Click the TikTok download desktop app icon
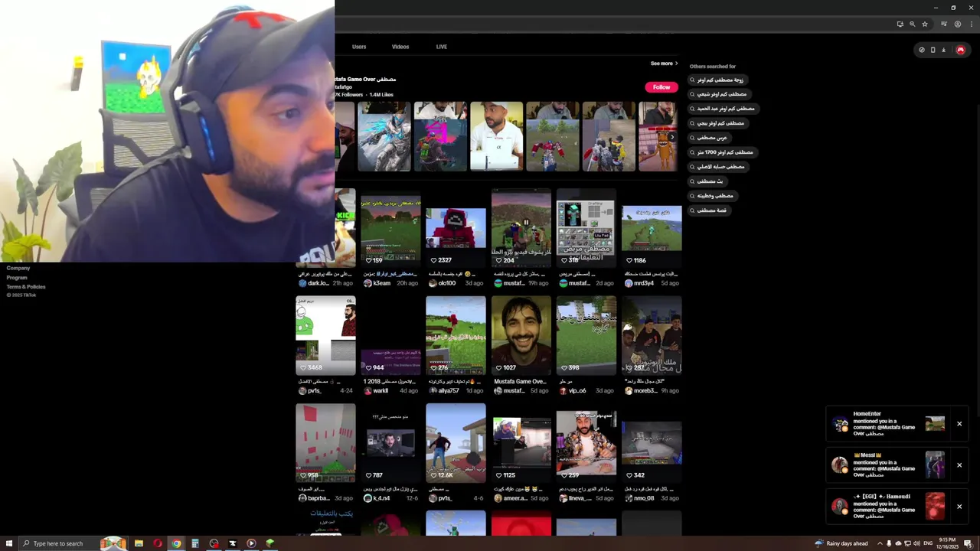Viewport: 980px width, 551px height. pyautogui.click(x=943, y=50)
